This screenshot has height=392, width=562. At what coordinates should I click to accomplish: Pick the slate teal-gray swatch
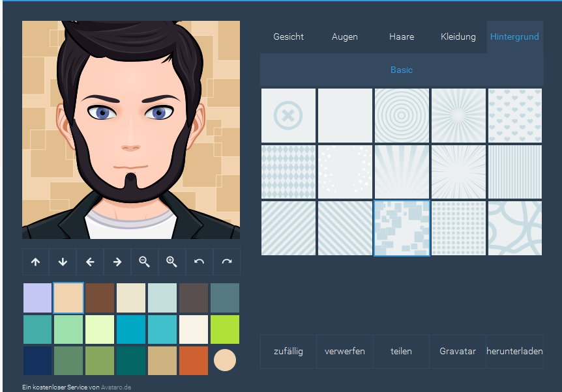(225, 298)
